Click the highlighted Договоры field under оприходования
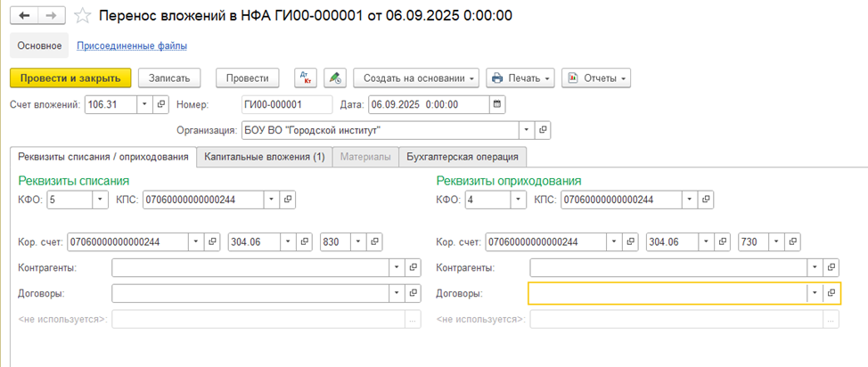868x367 pixels. click(x=667, y=293)
